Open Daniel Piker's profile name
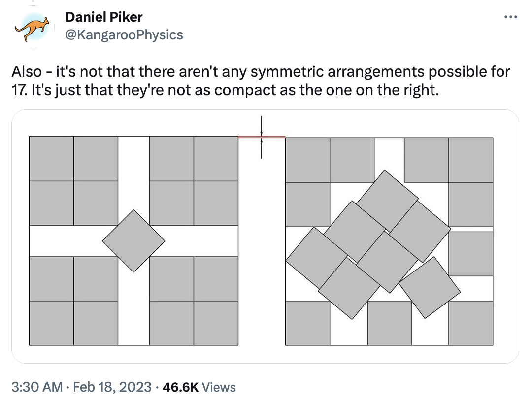The width and height of the screenshot is (532, 406). tap(103, 16)
